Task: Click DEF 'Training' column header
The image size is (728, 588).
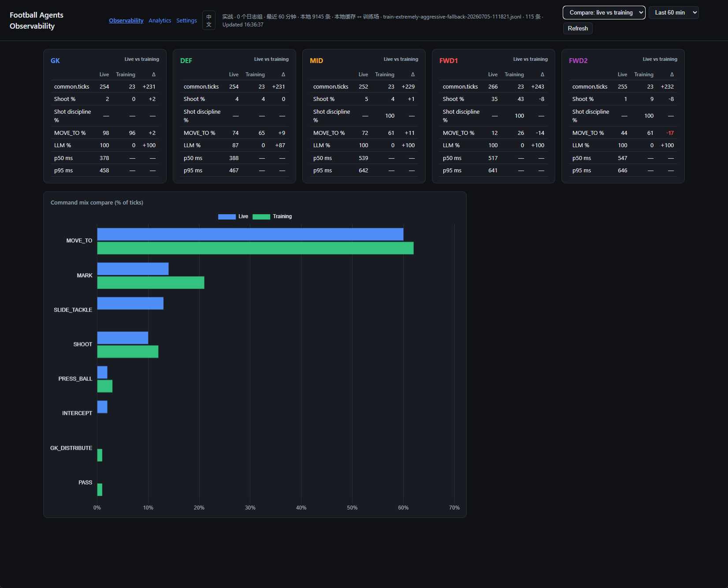Action: pyautogui.click(x=255, y=74)
